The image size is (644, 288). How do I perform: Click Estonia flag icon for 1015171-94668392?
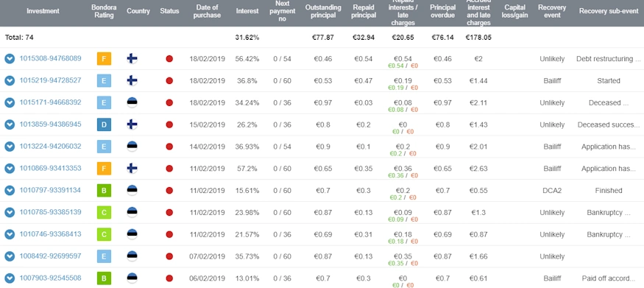click(x=132, y=102)
